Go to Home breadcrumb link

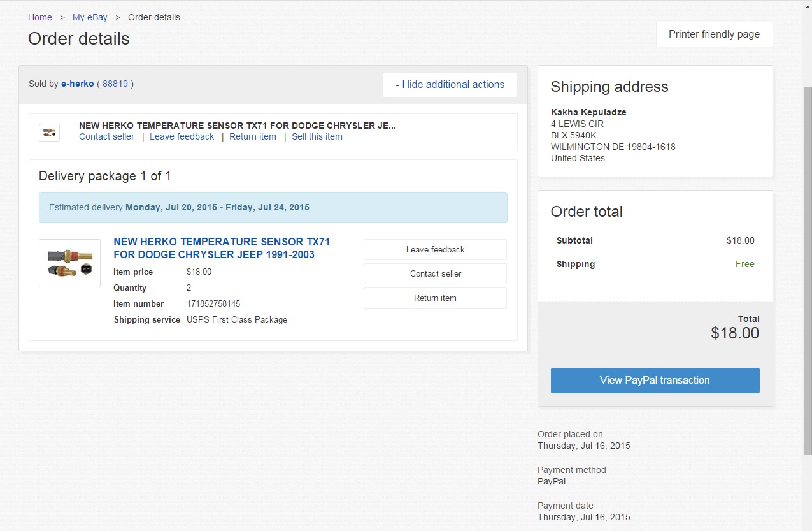point(40,17)
